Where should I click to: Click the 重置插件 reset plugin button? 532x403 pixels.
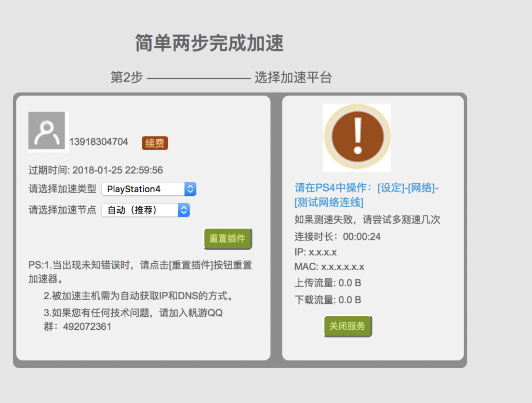(x=228, y=239)
